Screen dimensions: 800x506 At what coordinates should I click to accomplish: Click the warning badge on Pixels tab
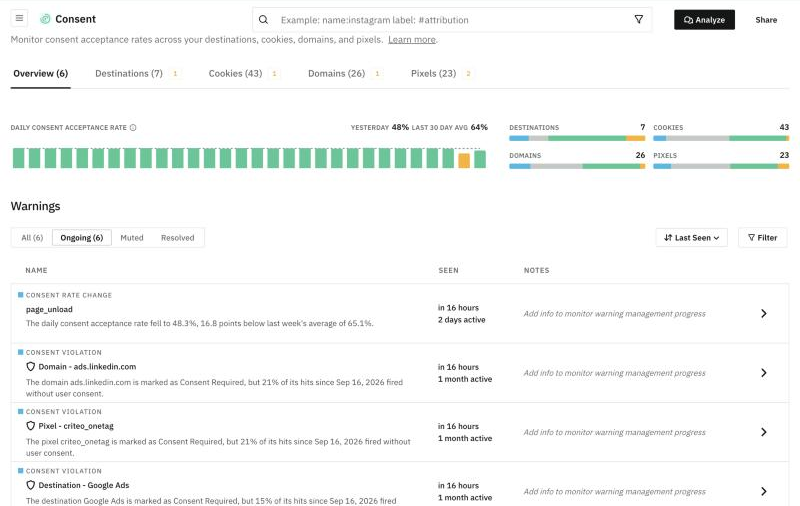pyautogui.click(x=468, y=73)
